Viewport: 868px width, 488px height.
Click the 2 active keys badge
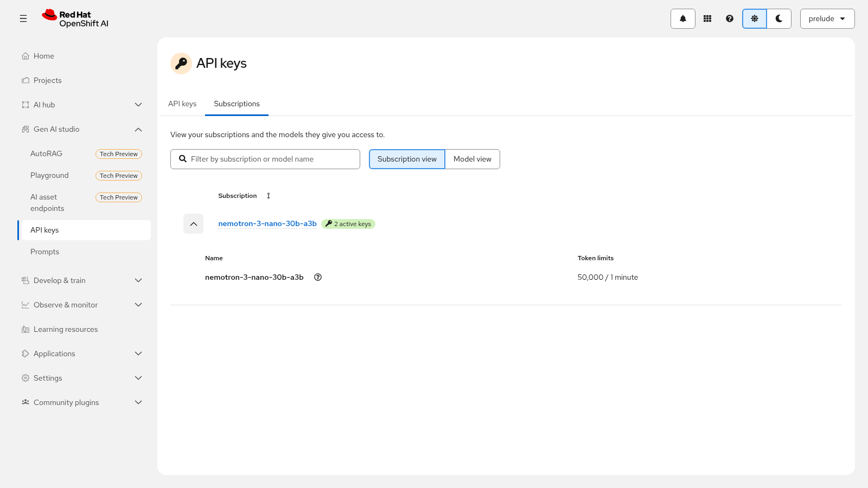tap(348, 224)
